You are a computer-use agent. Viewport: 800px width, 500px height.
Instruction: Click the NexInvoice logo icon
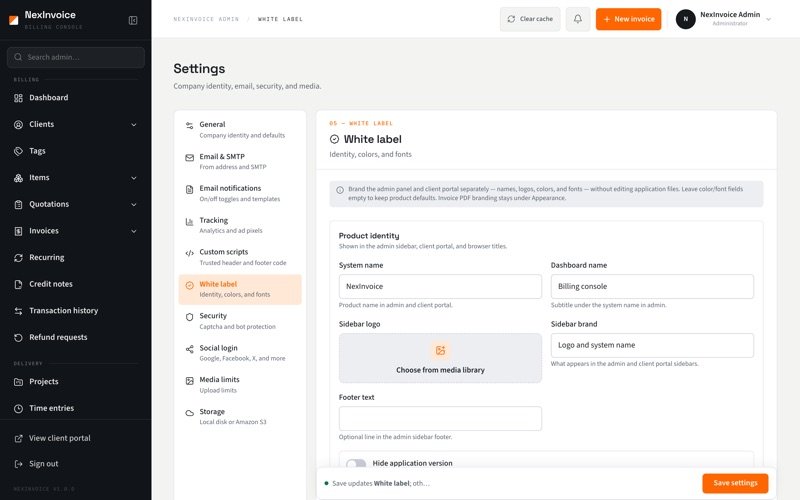point(14,20)
